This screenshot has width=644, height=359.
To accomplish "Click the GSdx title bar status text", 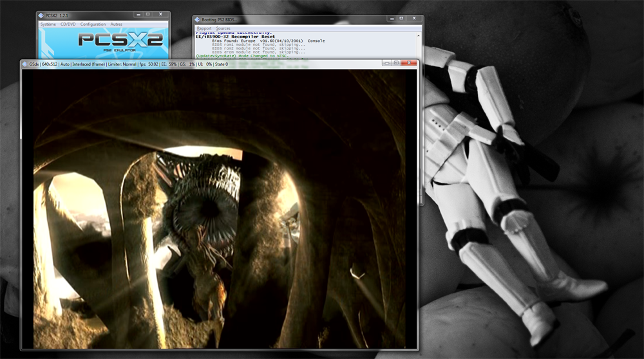I will tap(129, 64).
